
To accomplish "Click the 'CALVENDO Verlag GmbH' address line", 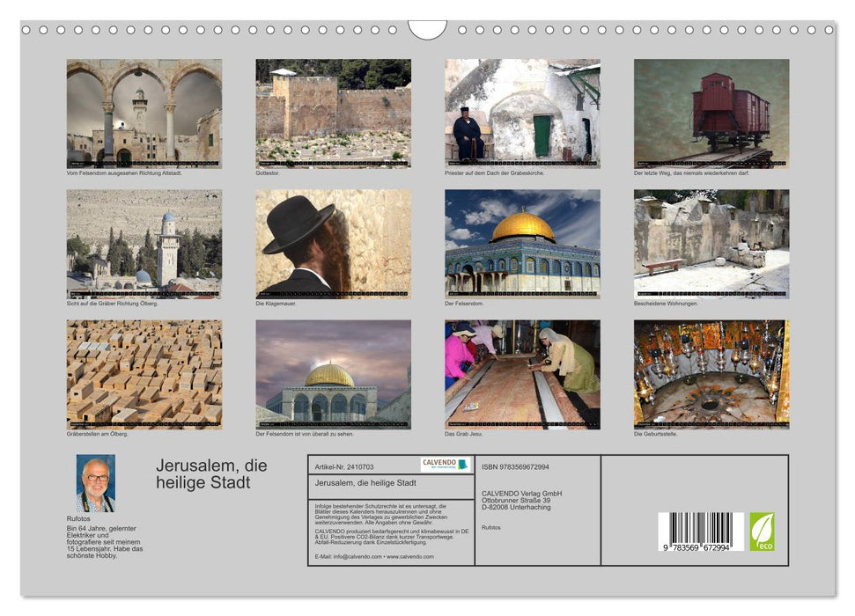I will click(x=521, y=494).
